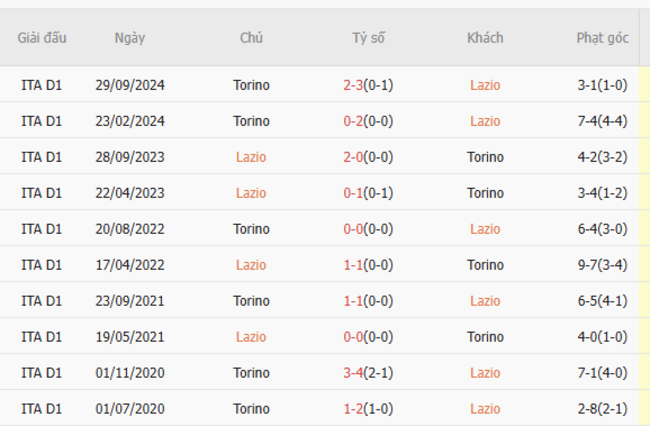Screen dimensions: 650x426
Task: Click the 'Ngày' column header
Action: pos(130,38)
